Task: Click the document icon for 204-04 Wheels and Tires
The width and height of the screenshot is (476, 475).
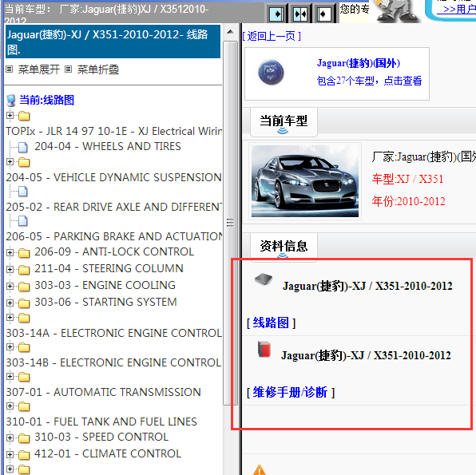Action: click(x=23, y=147)
